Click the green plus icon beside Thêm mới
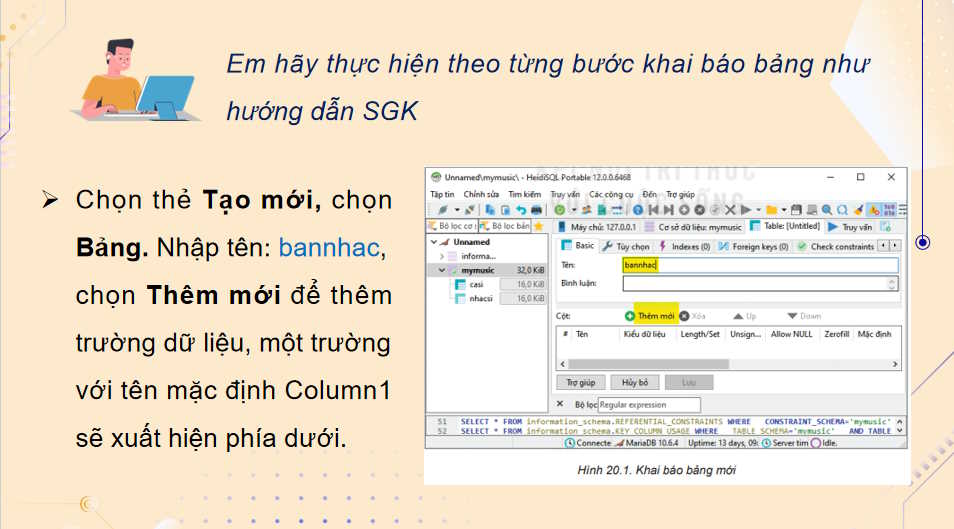Screen dimensions: 954x529 pyautogui.click(x=630, y=316)
